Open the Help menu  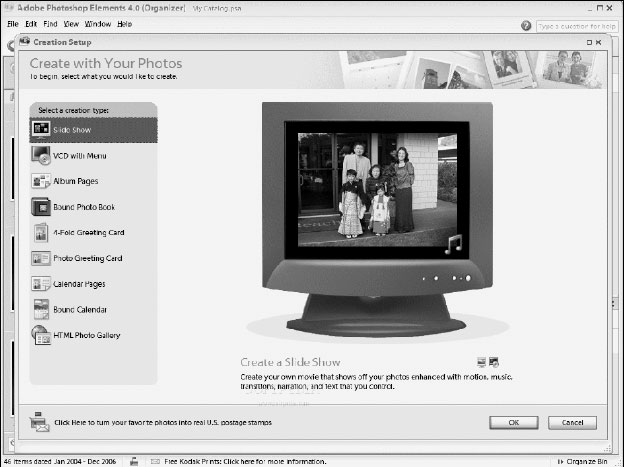click(125, 23)
